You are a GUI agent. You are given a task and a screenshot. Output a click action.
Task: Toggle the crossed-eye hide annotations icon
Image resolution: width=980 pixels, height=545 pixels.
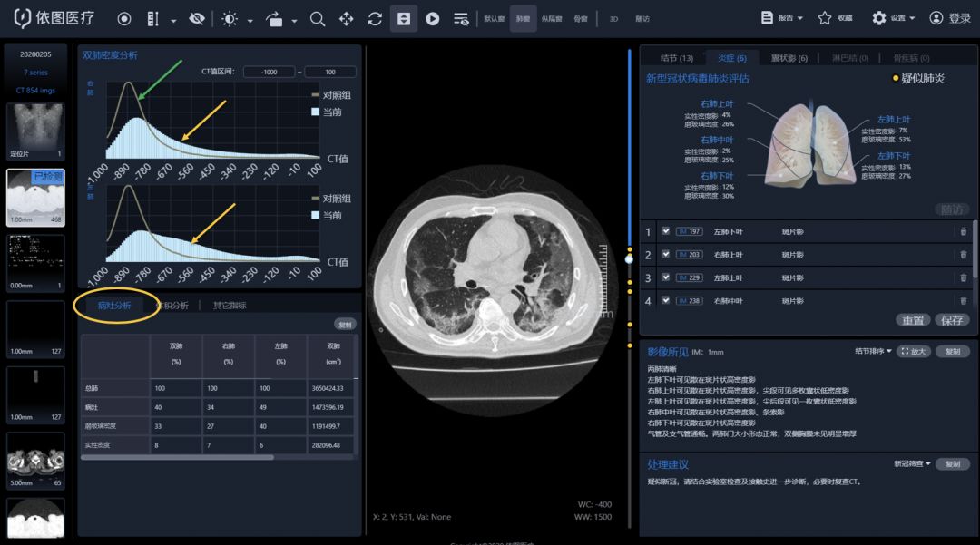(x=197, y=19)
